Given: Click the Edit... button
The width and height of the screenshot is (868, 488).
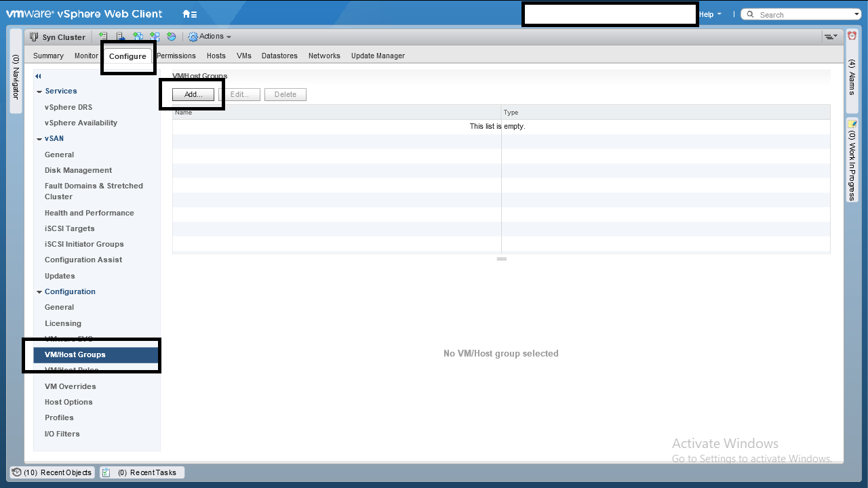Looking at the screenshot, I should [239, 94].
